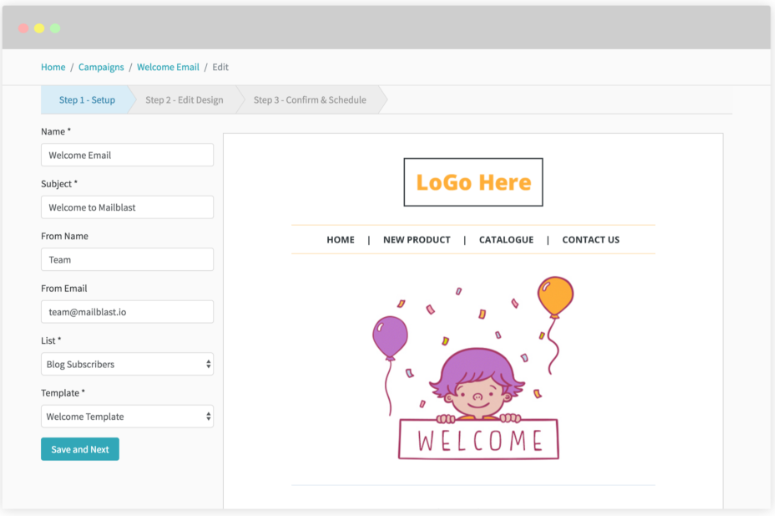Viewport: 775px width, 516px height.
Task: Open Campaigns breadcrumb link
Action: 101,67
